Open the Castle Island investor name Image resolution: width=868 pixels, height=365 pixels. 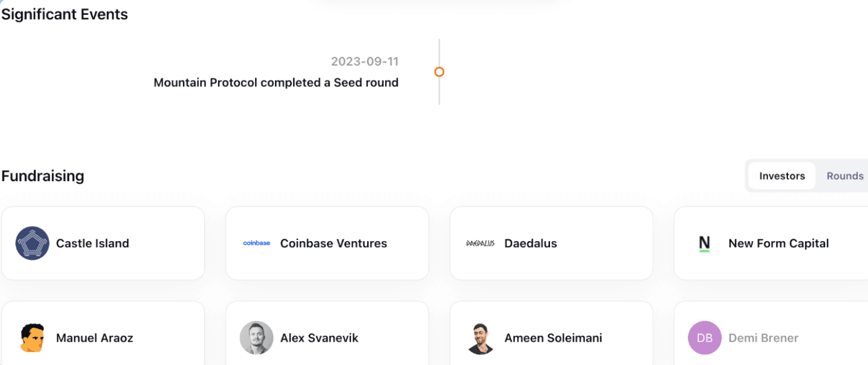(x=93, y=243)
